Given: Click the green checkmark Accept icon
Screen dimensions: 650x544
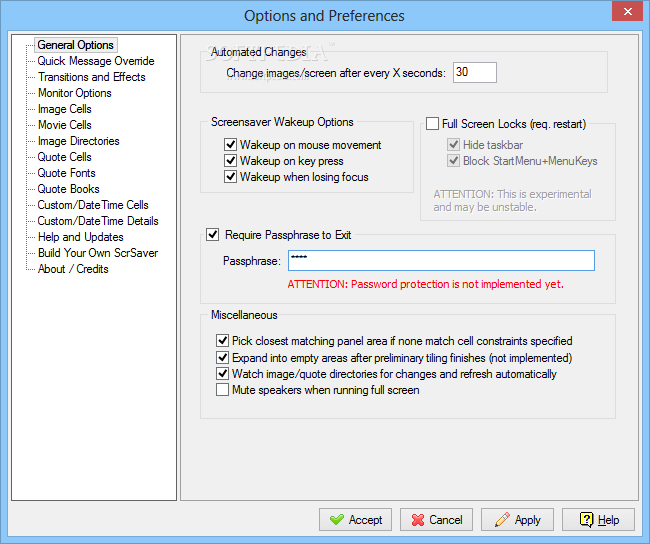Looking at the screenshot, I should tap(337, 520).
